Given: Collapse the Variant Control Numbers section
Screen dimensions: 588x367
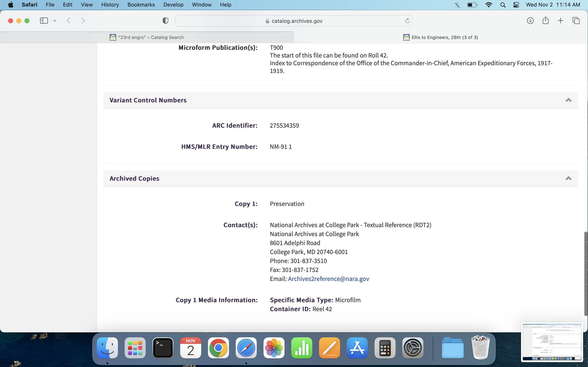Looking at the screenshot, I should tap(568, 100).
